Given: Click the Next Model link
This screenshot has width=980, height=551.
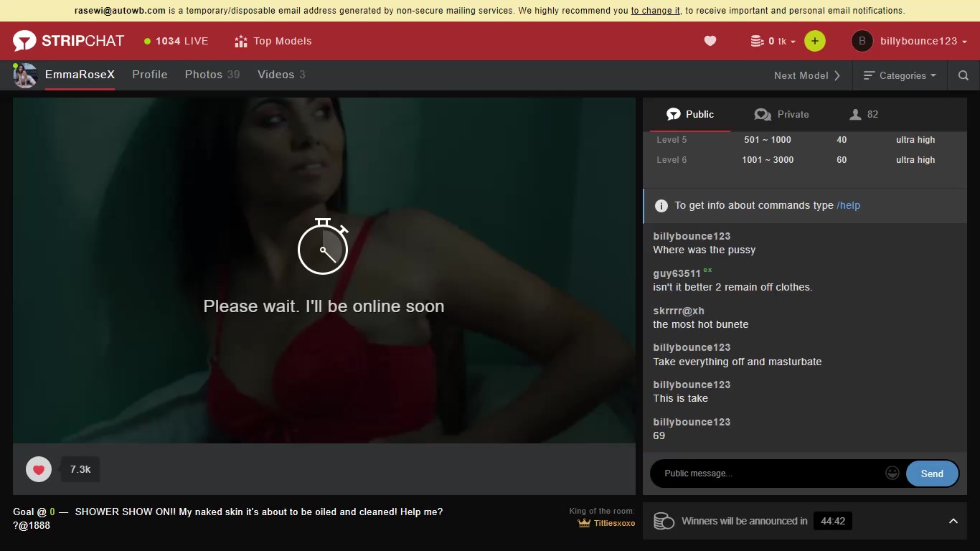Looking at the screenshot, I should click(807, 75).
